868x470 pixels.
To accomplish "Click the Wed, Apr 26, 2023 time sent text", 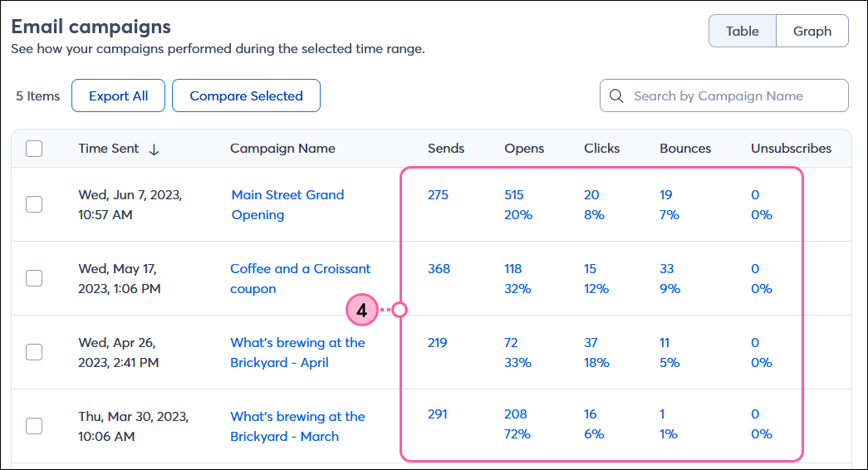I will coord(119,353).
